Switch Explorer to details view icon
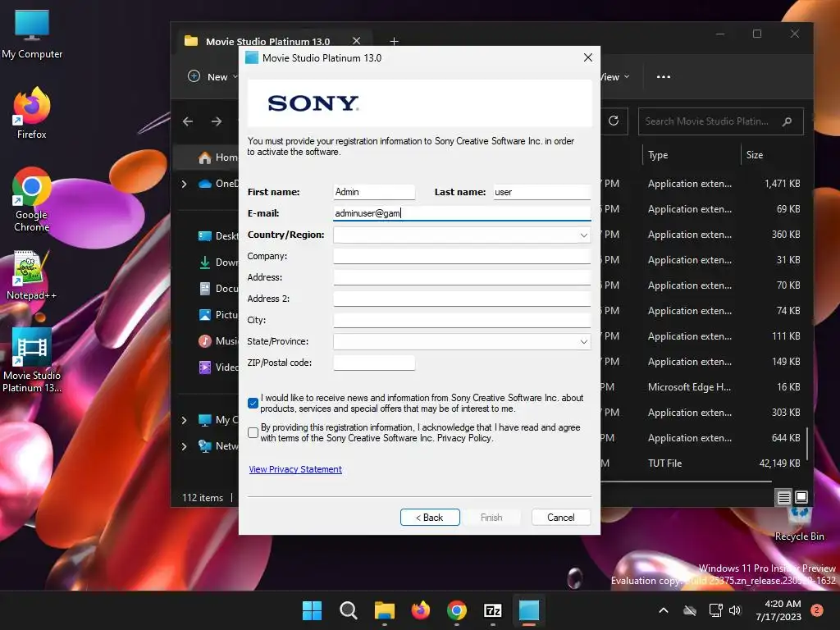 click(x=783, y=498)
